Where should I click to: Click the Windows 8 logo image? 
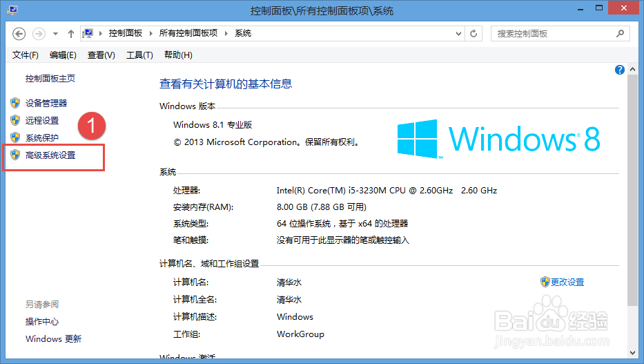coord(498,139)
